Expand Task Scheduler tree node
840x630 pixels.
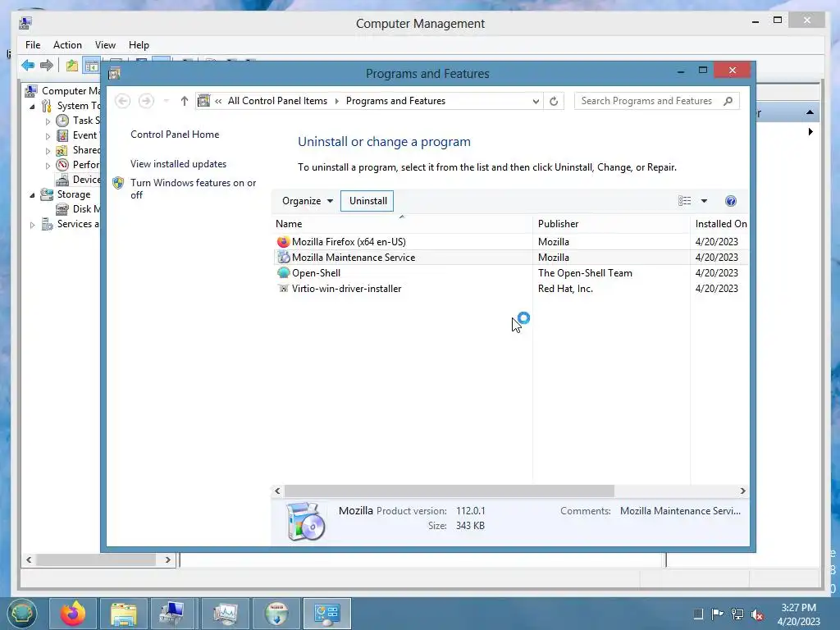(x=48, y=121)
